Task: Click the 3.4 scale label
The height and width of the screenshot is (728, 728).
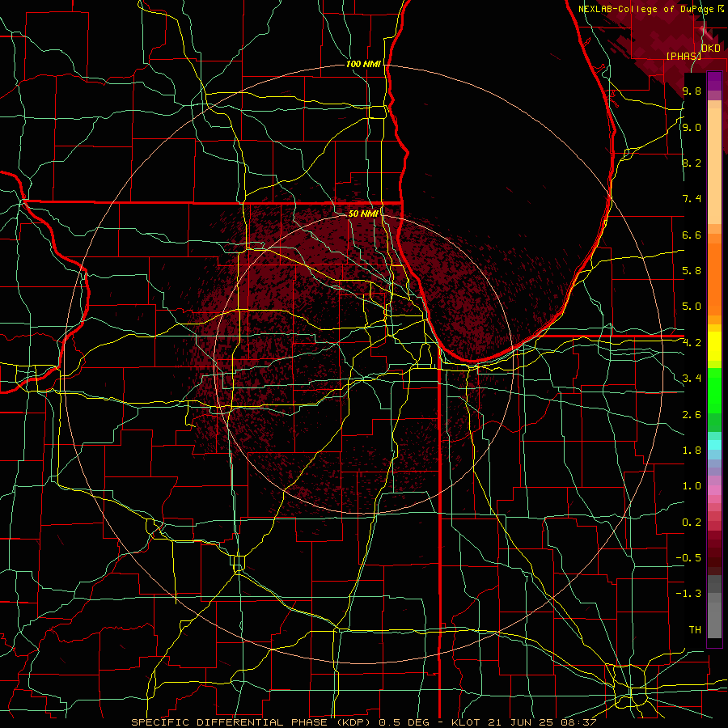Action: tap(692, 379)
